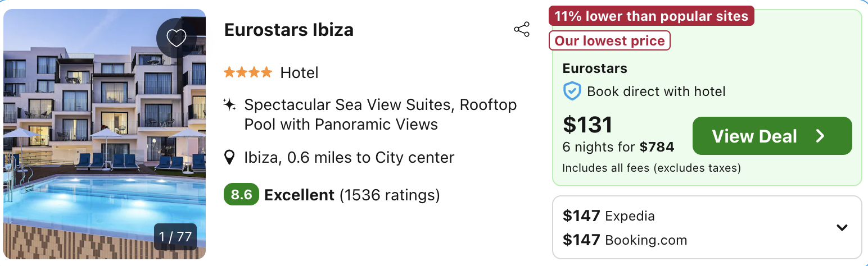Select the $147 Booking.com price offer
The image size is (868, 266).
(625, 240)
